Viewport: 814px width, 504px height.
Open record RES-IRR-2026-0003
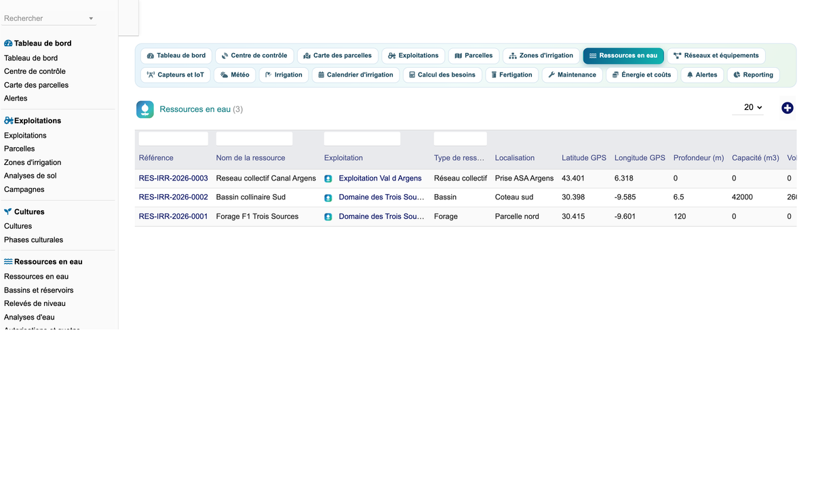173,178
